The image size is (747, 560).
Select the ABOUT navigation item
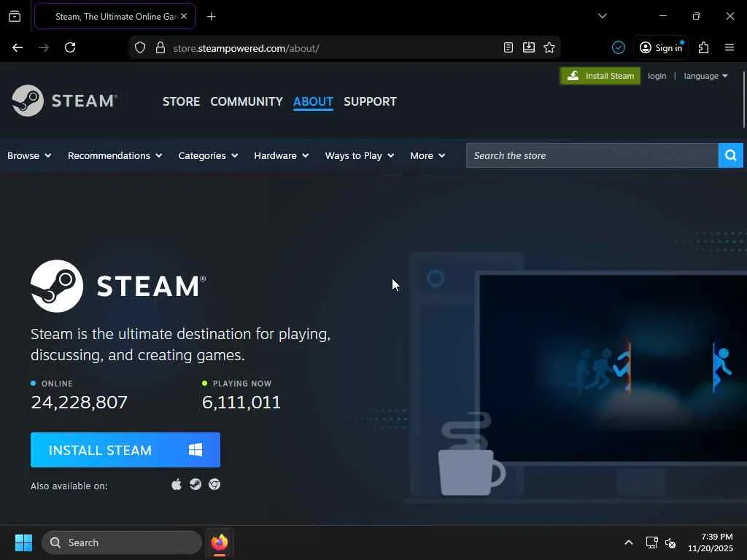click(313, 101)
